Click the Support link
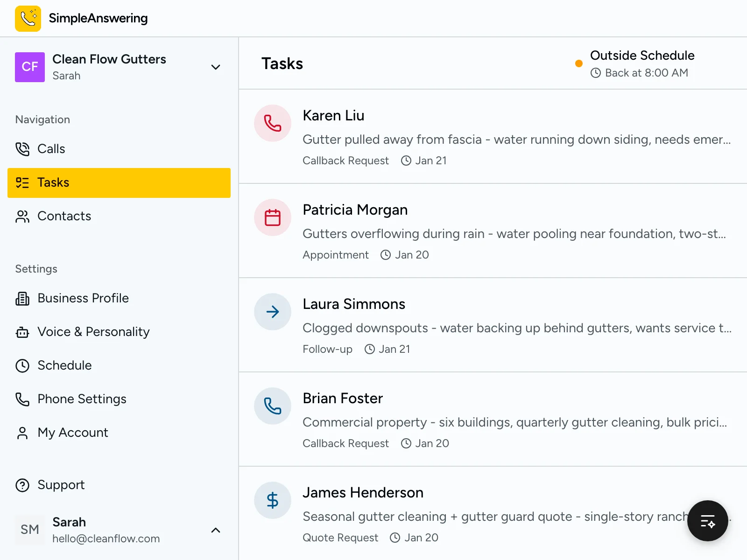 click(x=61, y=485)
